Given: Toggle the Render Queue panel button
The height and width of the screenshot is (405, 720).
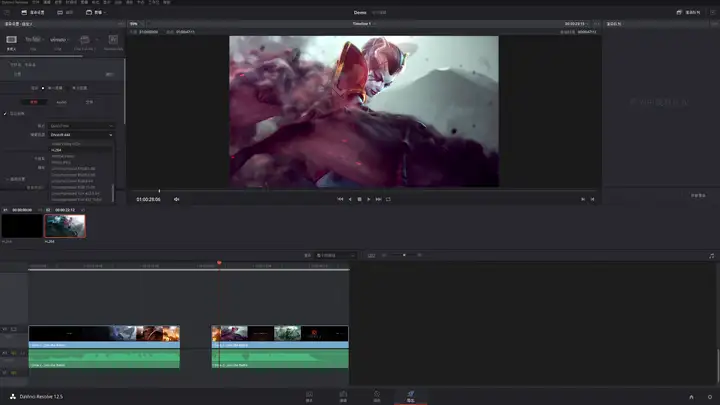Looking at the screenshot, I should point(688,12).
